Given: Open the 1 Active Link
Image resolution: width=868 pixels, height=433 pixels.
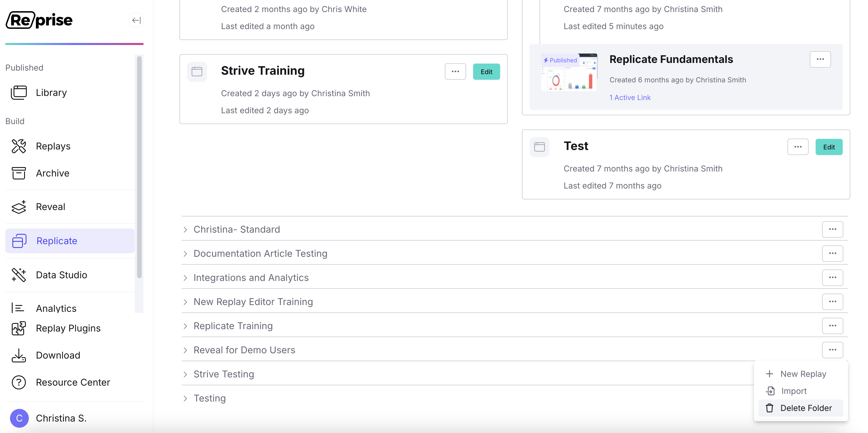Looking at the screenshot, I should [x=630, y=97].
